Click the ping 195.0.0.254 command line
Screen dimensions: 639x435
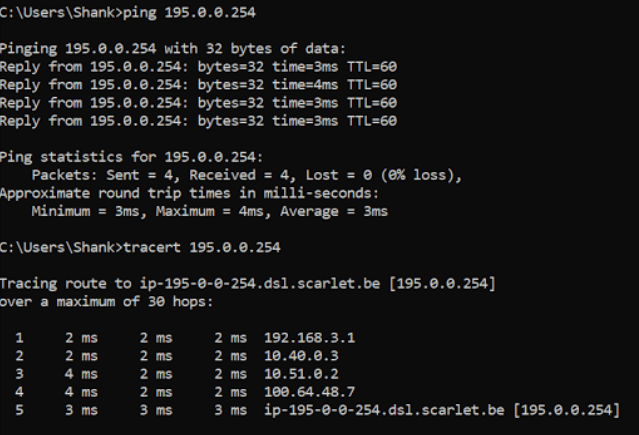(x=128, y=12)
